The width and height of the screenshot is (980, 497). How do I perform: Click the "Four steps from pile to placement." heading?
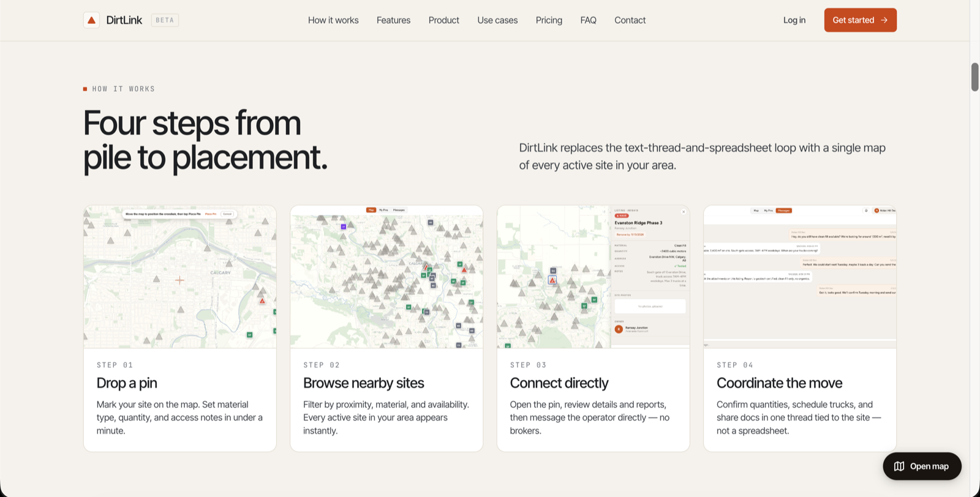pos(205,140)
